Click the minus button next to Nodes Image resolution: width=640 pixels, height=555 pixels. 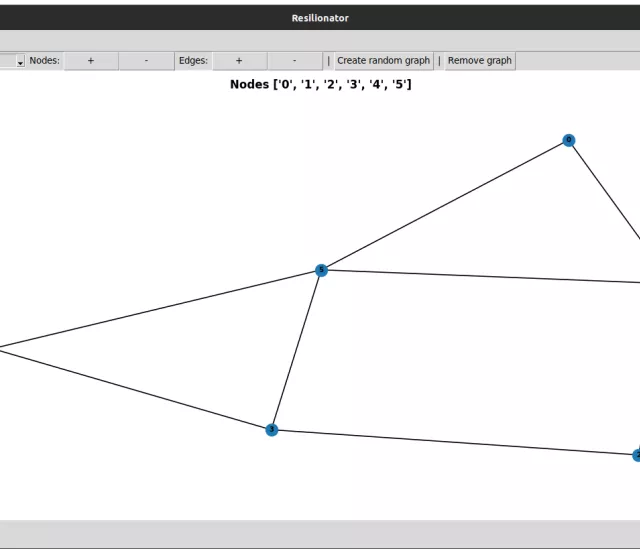tap(146, 61)
